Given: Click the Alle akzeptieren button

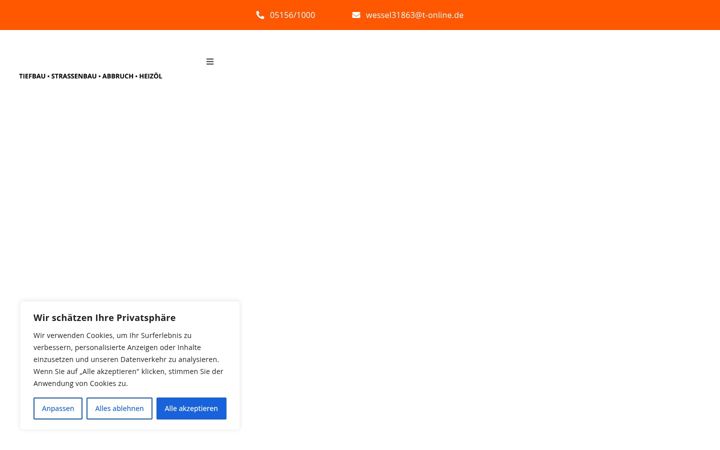Looking at the screenshot, I should [x=191, y=408].
